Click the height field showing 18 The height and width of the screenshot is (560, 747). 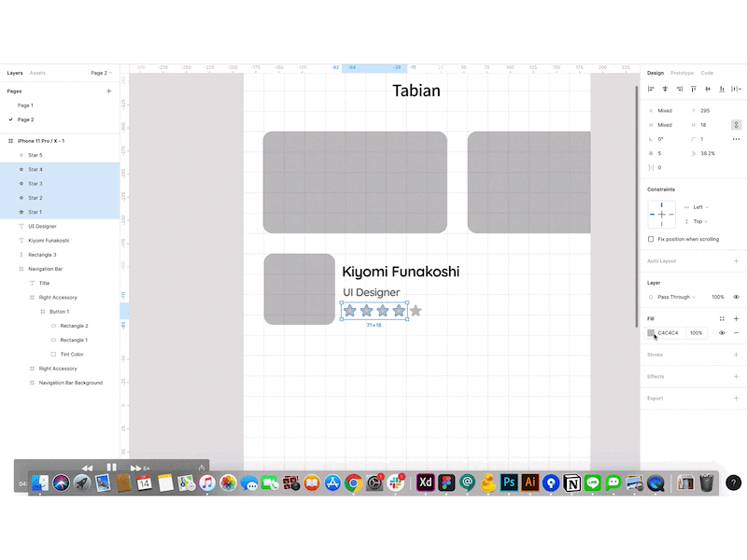703,125
